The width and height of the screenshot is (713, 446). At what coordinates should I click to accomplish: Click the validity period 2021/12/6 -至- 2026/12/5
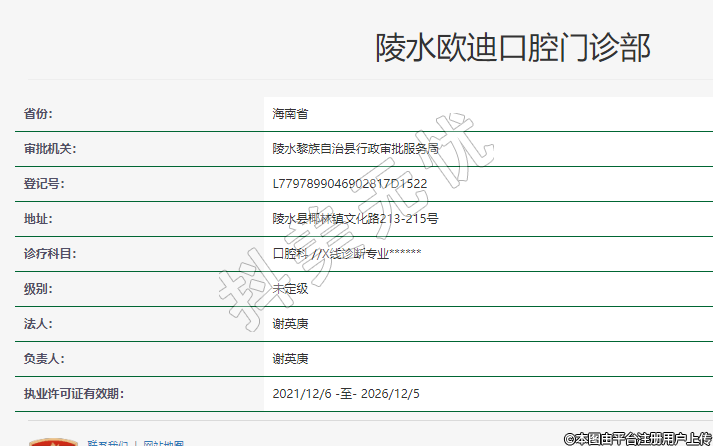pos(346,394)
